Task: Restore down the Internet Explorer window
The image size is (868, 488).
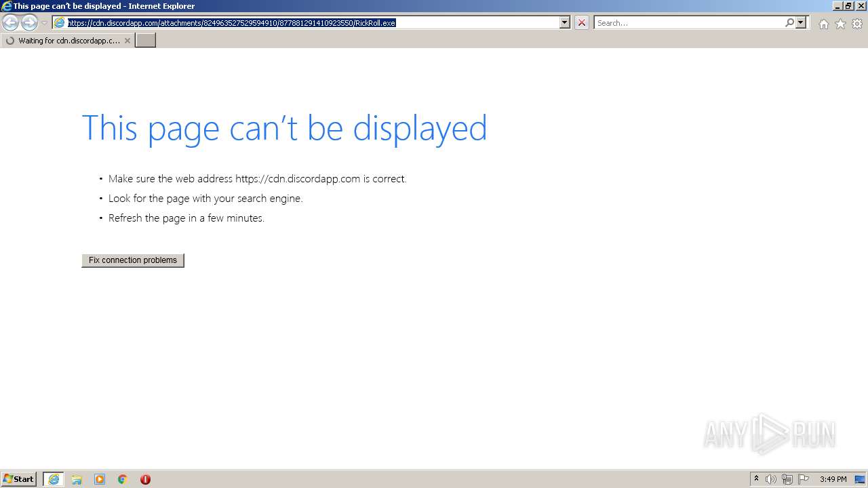Action: click(848, 5)
